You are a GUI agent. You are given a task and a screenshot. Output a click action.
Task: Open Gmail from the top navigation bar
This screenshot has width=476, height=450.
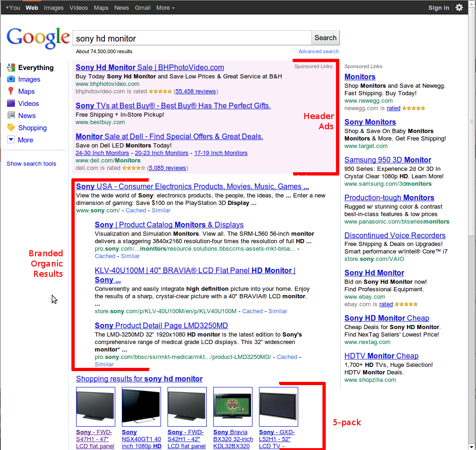142,7
